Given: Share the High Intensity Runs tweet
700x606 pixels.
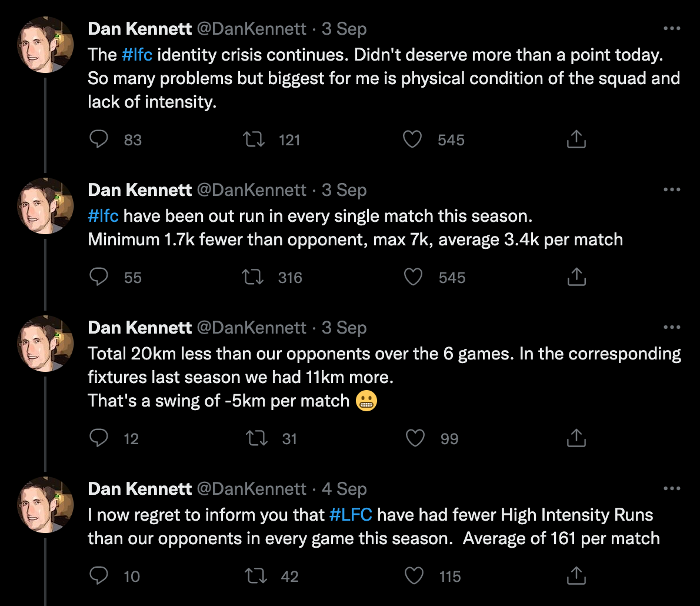Looking at the screenshot, I should point(576,576).
